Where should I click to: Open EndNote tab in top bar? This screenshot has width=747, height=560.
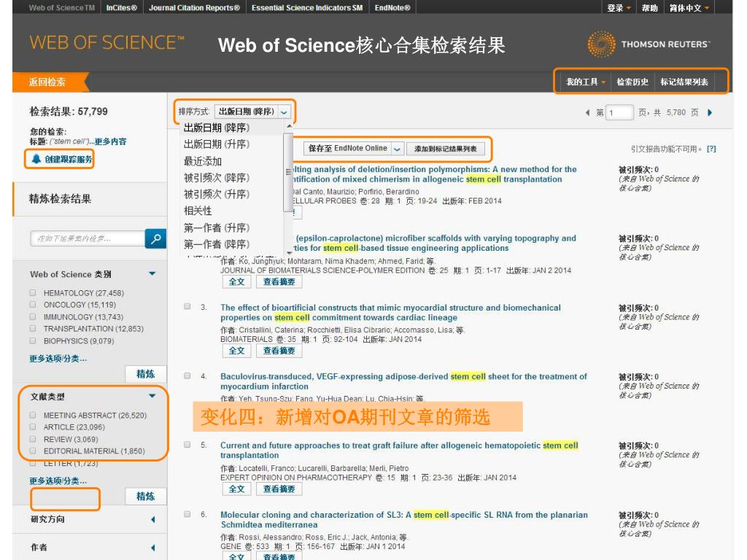(392, 7)
